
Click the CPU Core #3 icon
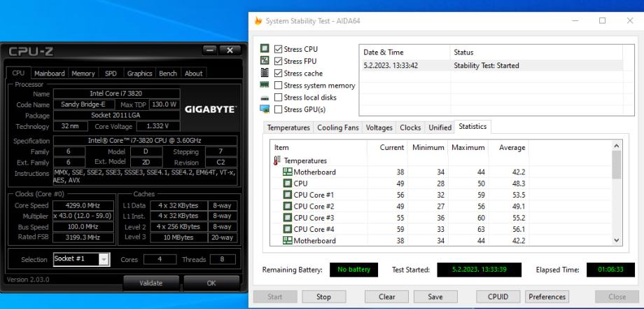tap(287, 218)
